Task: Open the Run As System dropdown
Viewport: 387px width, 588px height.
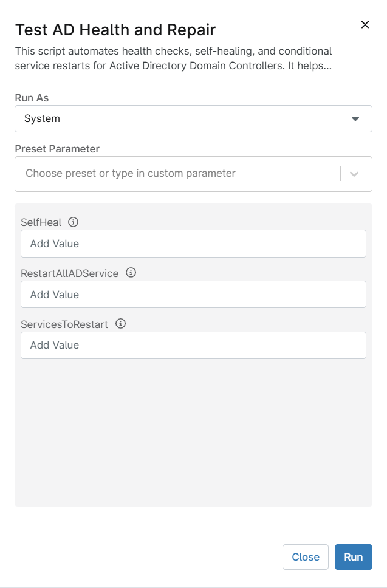Action: point(193,119)
